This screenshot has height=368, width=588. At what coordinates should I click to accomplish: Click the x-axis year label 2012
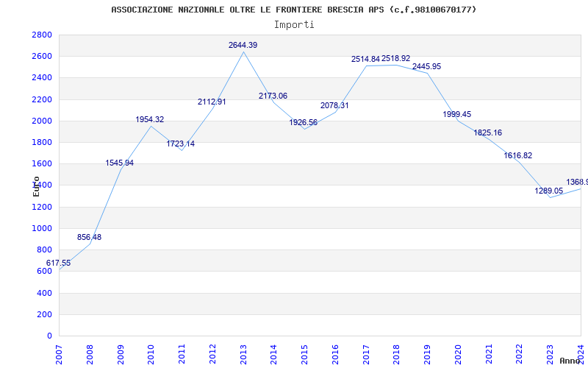tap(212, 355)
